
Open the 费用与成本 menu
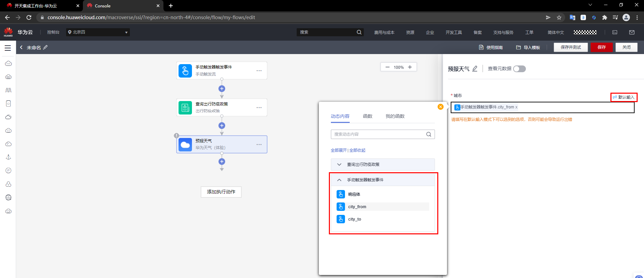pos(384,32)
